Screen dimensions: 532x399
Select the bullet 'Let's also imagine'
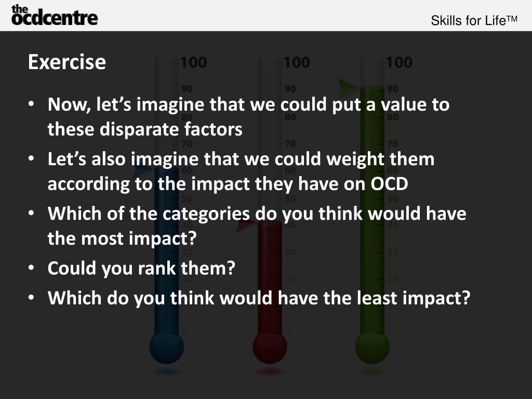(241, 171)
